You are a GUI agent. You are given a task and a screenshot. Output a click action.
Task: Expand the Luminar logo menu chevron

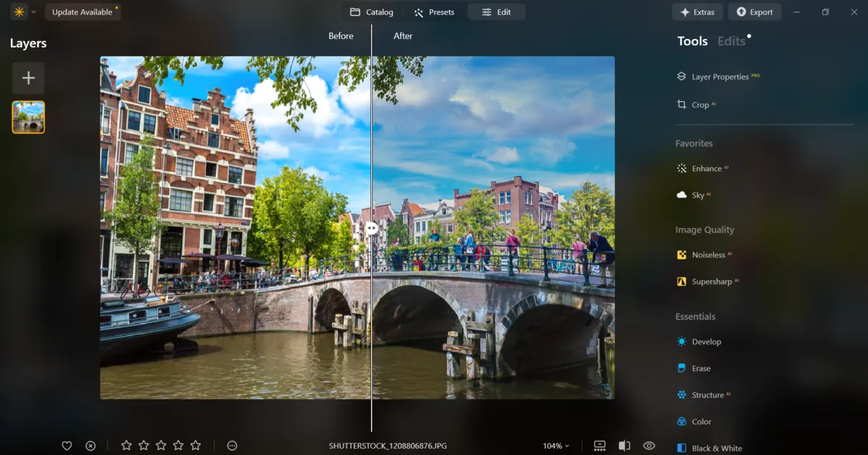(32, 12)
